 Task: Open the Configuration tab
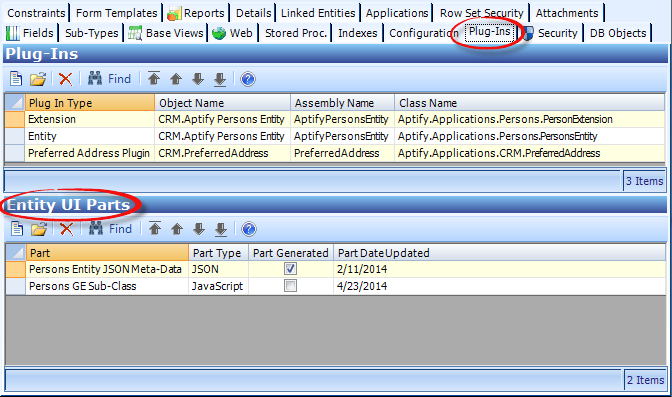coord(423,33)
